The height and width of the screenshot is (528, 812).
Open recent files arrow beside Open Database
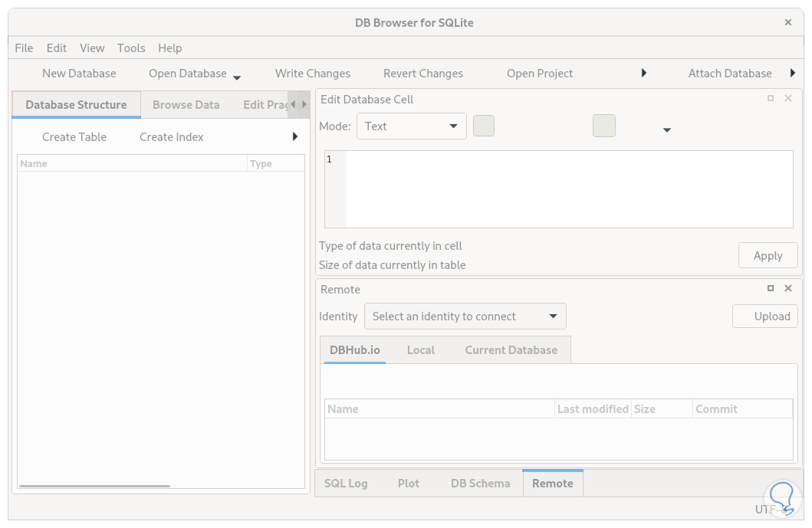tap(237, 77)
